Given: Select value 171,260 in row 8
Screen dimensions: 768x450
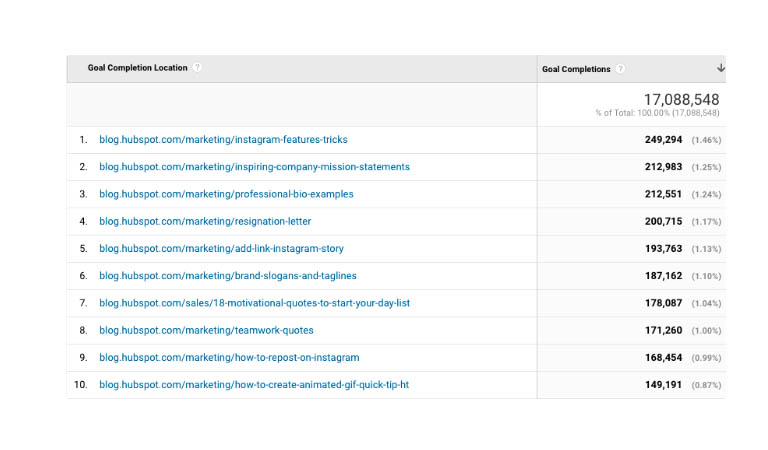Looking at the screenshot, I should [x=663, y=331].
